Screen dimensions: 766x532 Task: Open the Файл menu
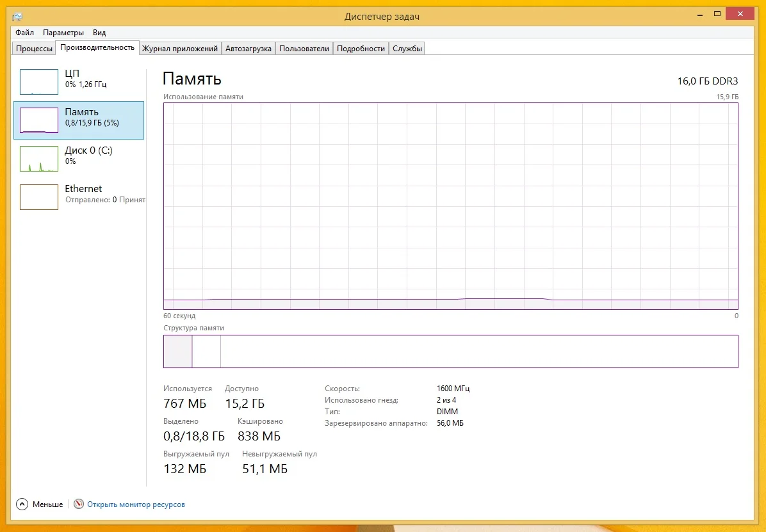point(24,32)
